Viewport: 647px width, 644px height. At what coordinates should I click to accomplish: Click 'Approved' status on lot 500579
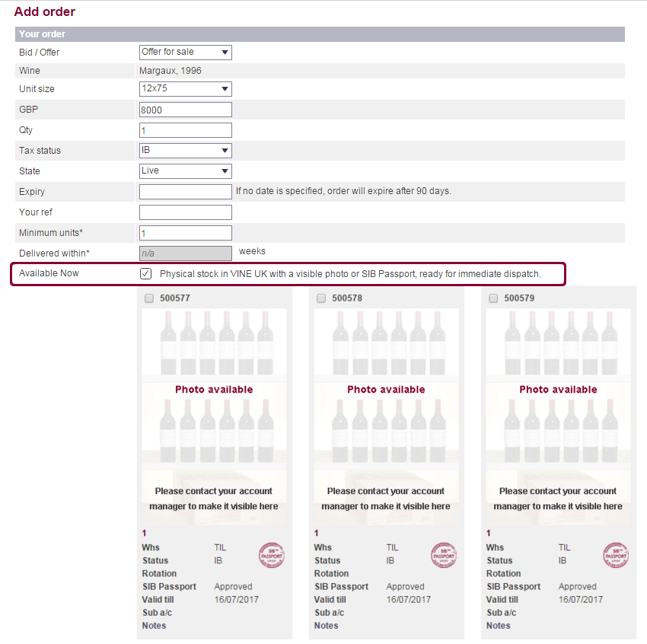coord(577,587)
